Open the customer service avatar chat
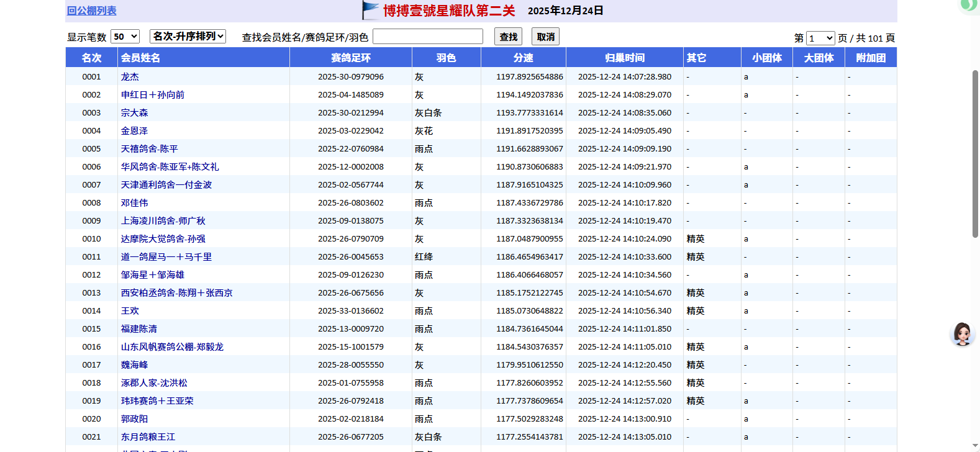980x452 pixels. pos(962,334)
